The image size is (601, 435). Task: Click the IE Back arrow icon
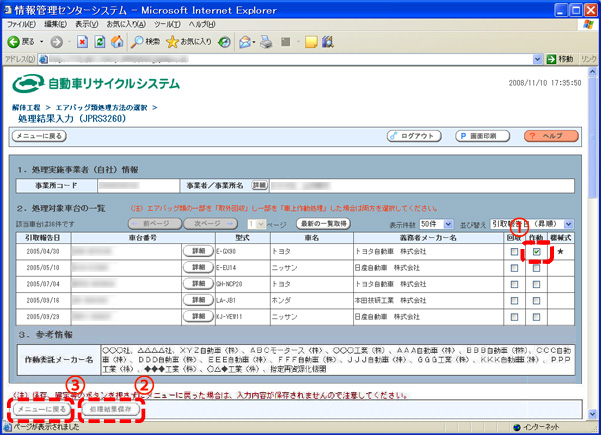(13, 42)
